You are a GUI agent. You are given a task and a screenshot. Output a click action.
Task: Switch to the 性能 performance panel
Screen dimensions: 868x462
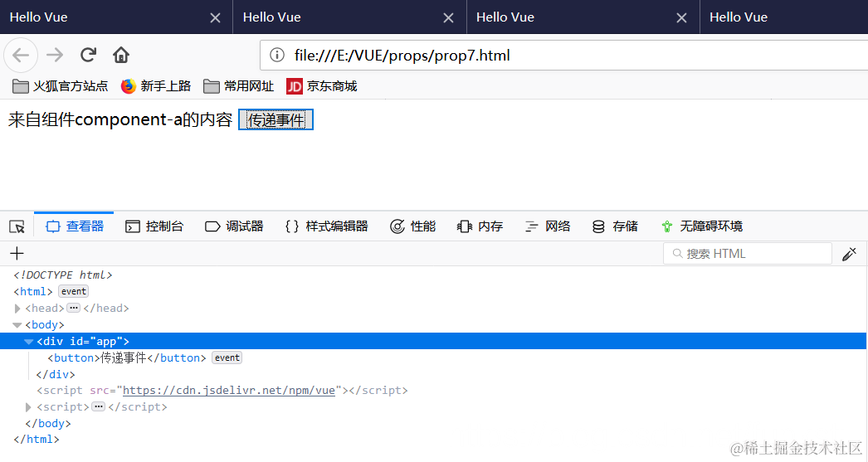413,226
